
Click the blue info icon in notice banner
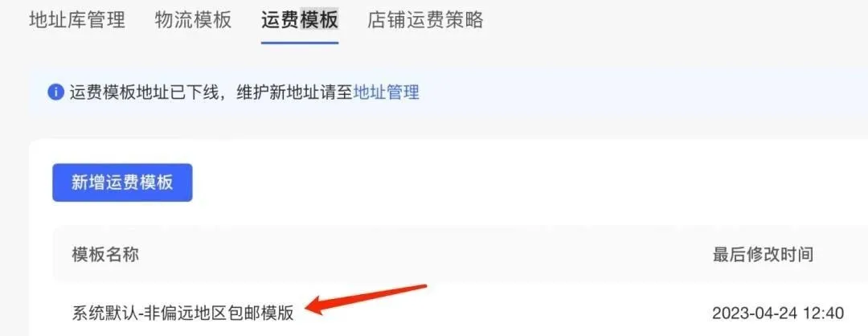coord(56,92)
